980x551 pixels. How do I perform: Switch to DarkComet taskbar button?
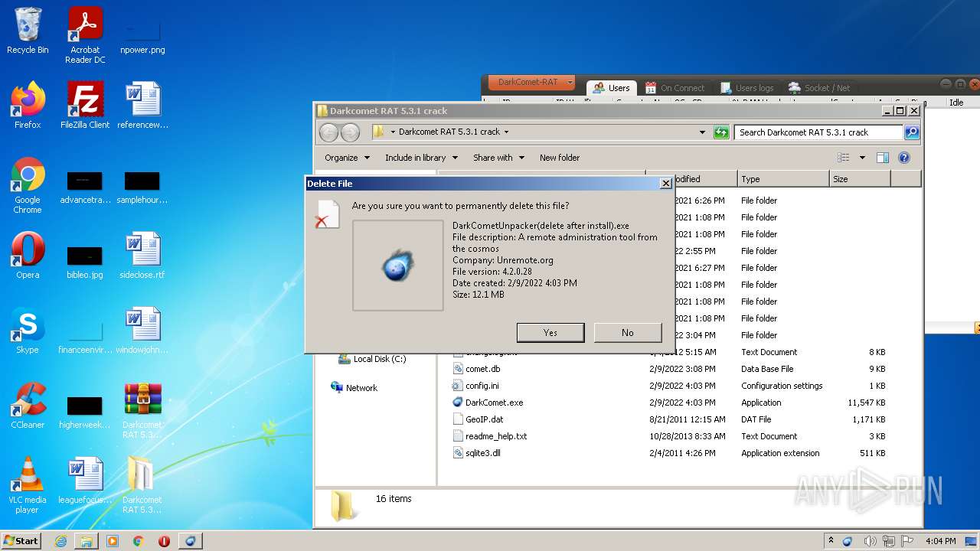[x=191, y=541]
